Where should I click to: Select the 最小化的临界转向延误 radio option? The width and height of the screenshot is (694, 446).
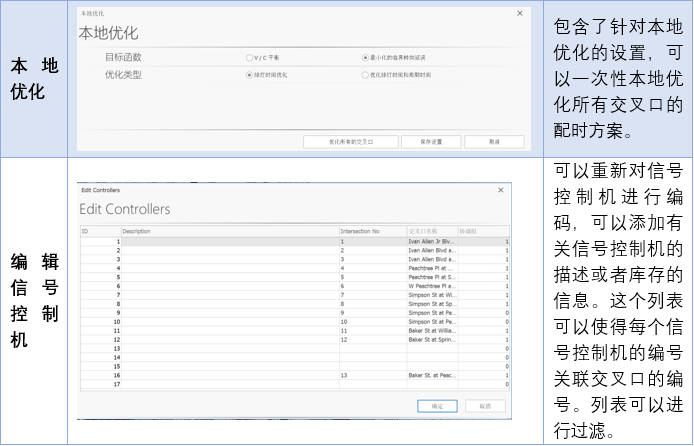pos(364,58)
